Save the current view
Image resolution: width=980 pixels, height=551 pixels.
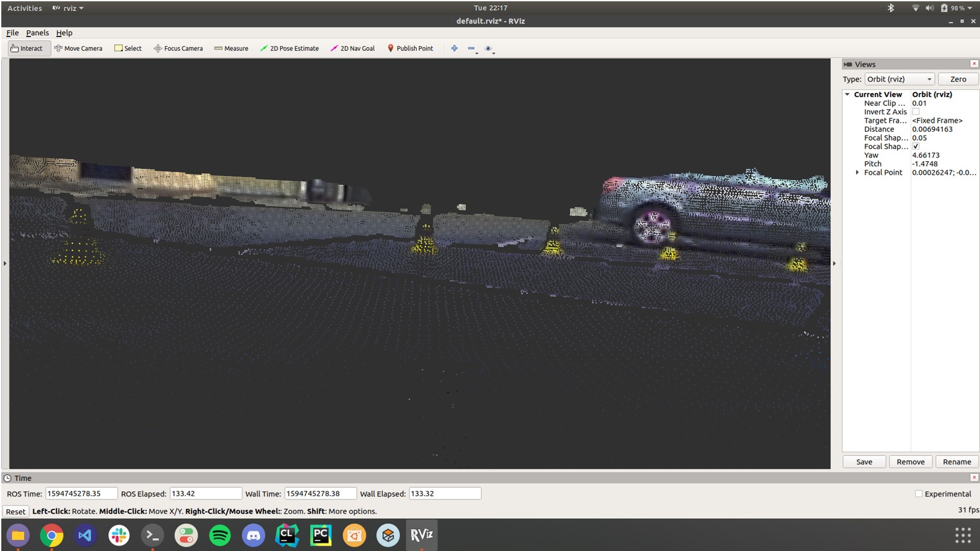pyautogui.click(x=864, y=462)
